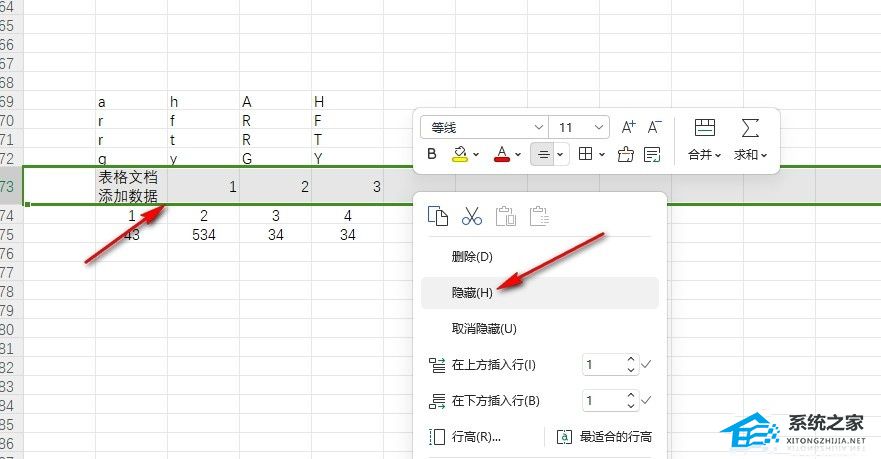Expand the 求和 sum dropdown
The width and height of the screenshot is (881, 459).
[x=764, y=155]
